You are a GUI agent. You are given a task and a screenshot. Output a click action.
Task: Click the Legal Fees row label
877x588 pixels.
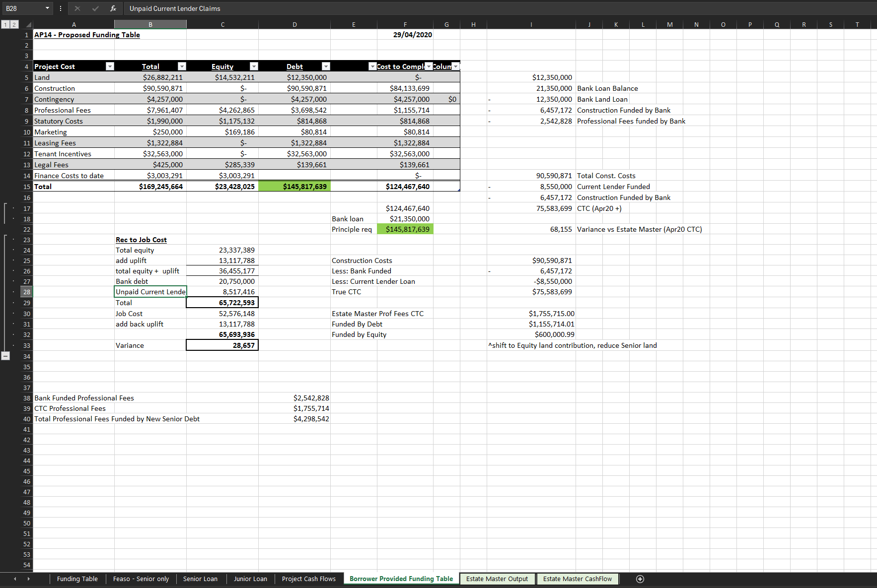click(x=73, y=165)
